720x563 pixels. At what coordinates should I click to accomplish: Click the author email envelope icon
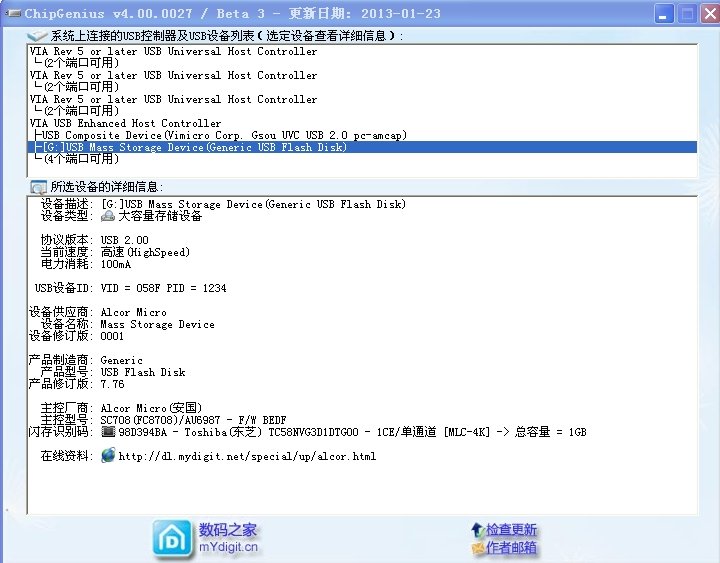click(477, 548)
